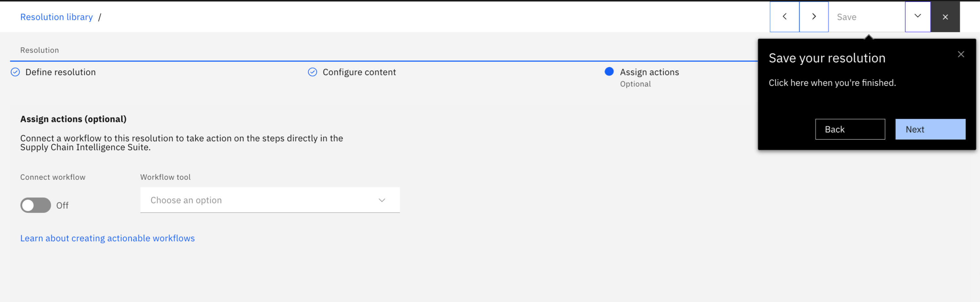
Task: Click the Assign actions blue dot indicator
Action: pyautogui.click(x=609, y=72)
